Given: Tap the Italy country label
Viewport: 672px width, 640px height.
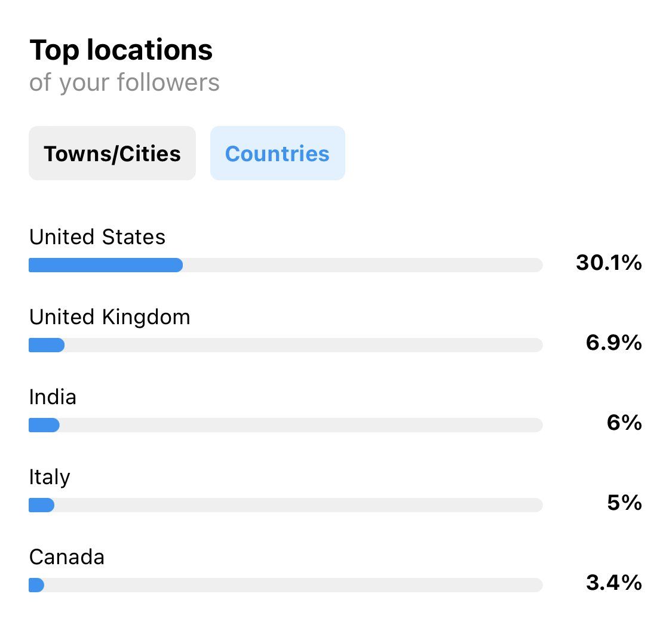Looking at the screenshot, I should click(50, 477).
